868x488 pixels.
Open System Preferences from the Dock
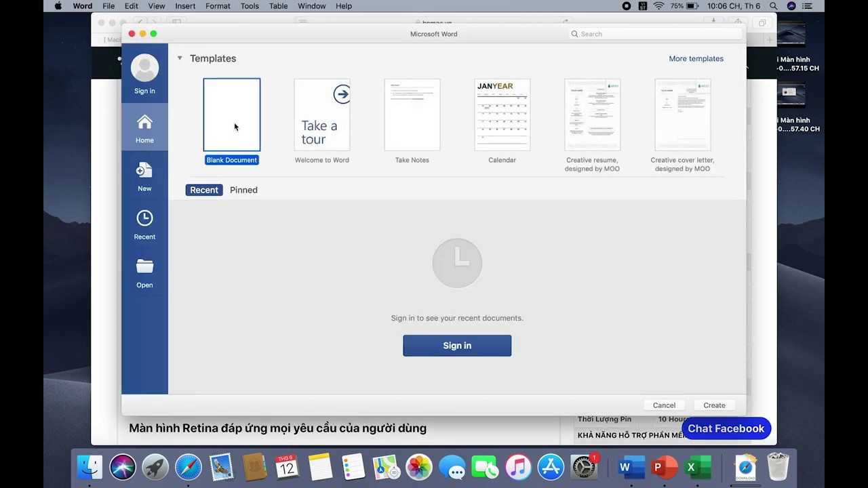[584, 467]
